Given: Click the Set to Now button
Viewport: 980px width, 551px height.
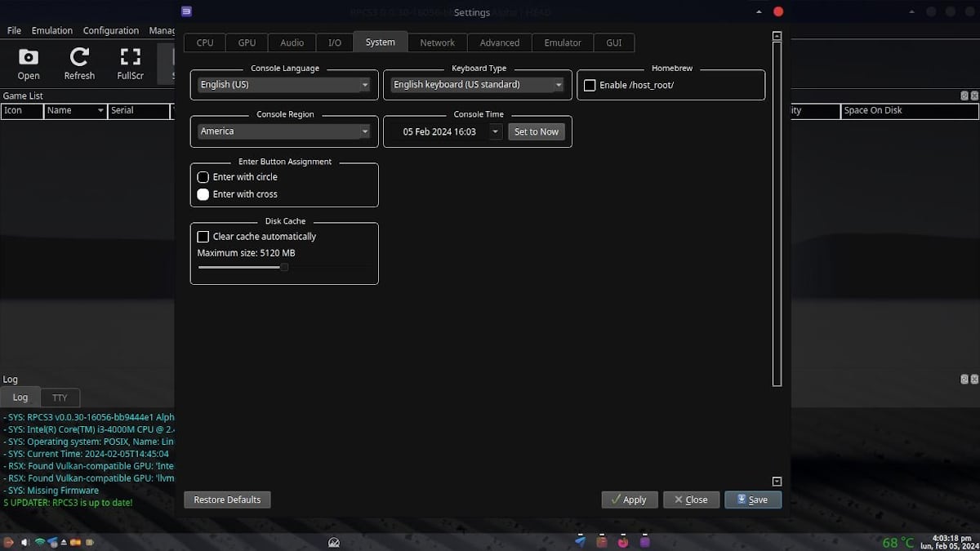Looking at the screenshot, I should (x=537, y=131).
